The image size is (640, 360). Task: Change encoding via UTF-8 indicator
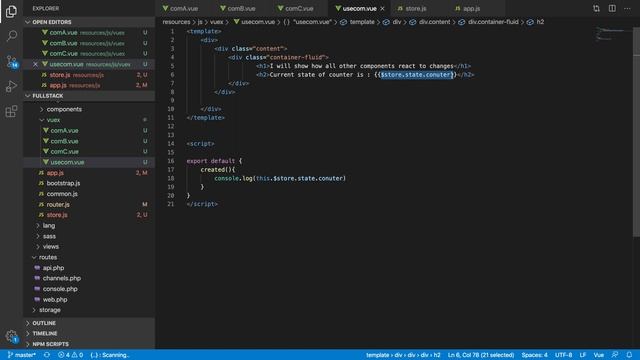563,355
